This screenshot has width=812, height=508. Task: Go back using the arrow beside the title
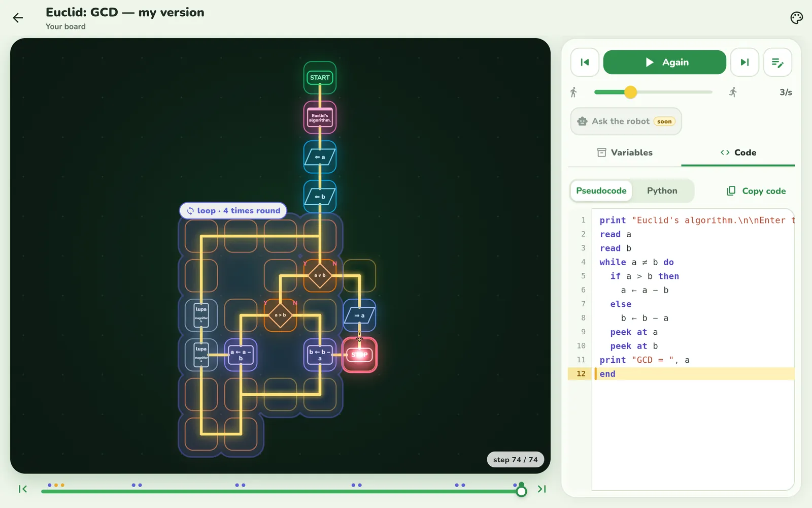[x=18, y=18]
